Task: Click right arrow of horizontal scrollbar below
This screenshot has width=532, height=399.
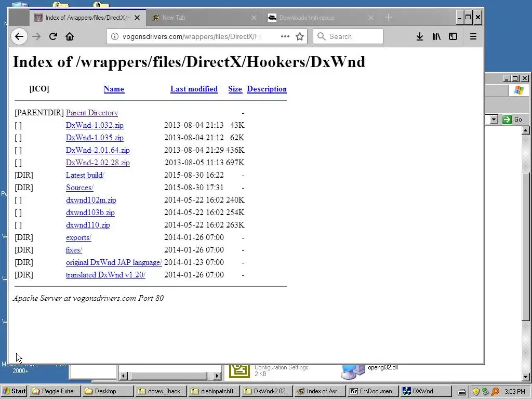Action: tap(218, 376)
